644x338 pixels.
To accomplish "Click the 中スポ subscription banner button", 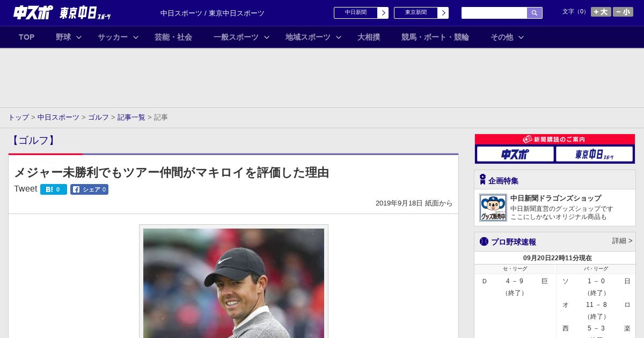I will coord(515,154).
